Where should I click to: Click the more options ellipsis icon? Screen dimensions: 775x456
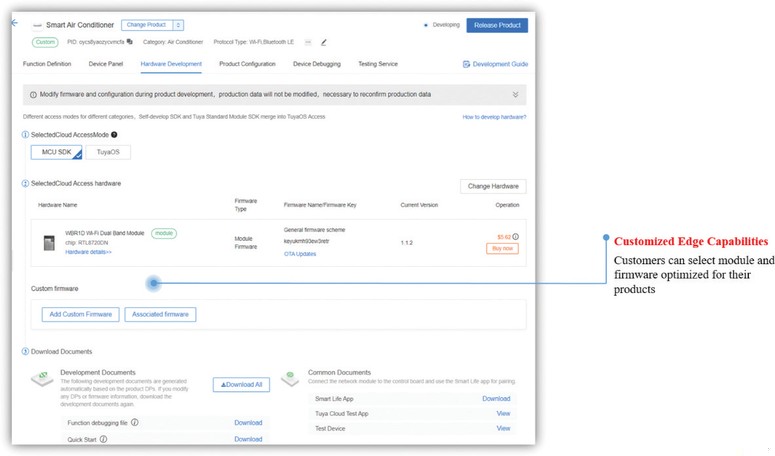[308, 42]
